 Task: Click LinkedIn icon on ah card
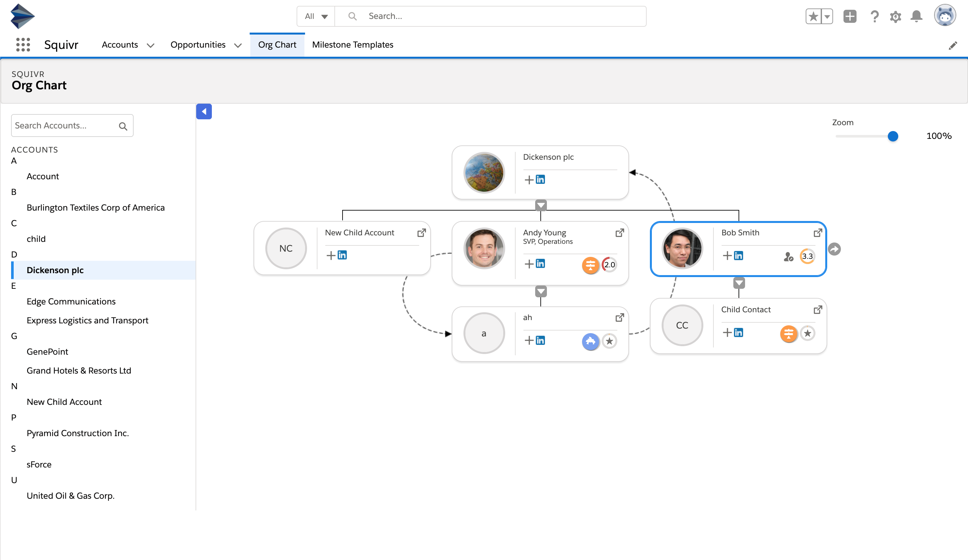click(540, 340)
